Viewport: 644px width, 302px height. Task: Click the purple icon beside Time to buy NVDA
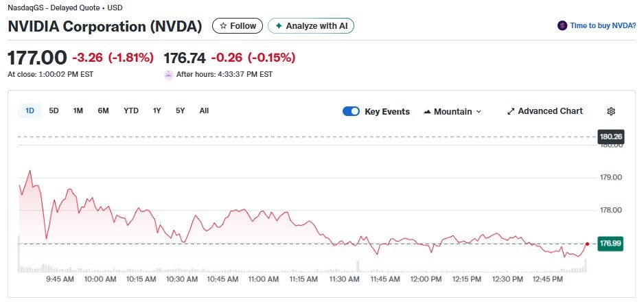coord(562,26)
